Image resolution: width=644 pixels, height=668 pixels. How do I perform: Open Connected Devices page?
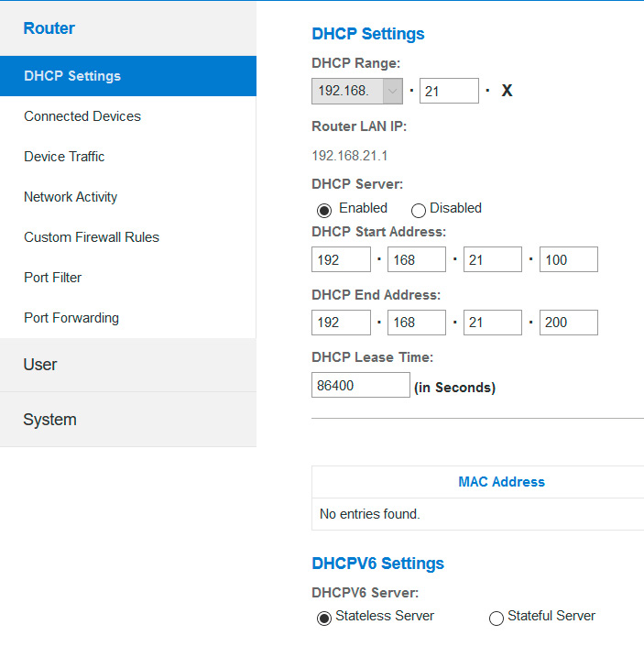[x=82, y=116]
